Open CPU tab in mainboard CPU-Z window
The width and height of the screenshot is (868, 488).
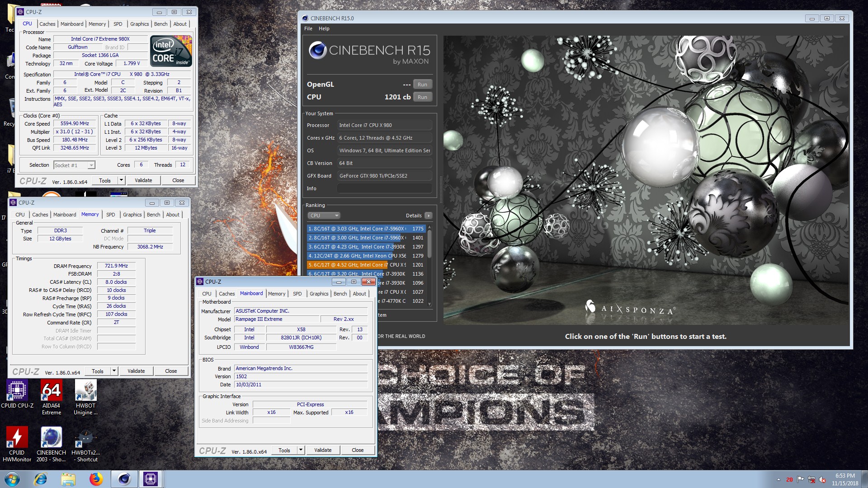[x=207, y=294]
